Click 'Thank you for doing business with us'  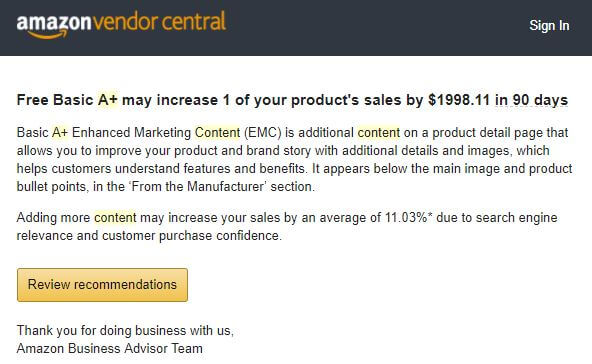(x=125, y=330)
